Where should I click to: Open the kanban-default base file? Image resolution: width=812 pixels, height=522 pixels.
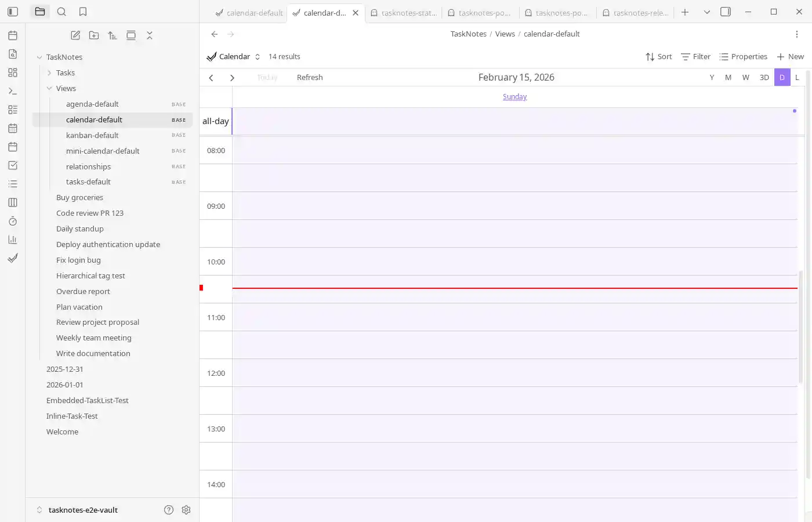tap(92, 135)
